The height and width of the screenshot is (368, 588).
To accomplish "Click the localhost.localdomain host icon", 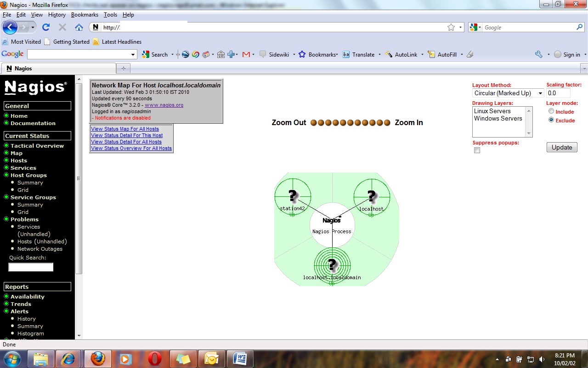I will point(332,265).
